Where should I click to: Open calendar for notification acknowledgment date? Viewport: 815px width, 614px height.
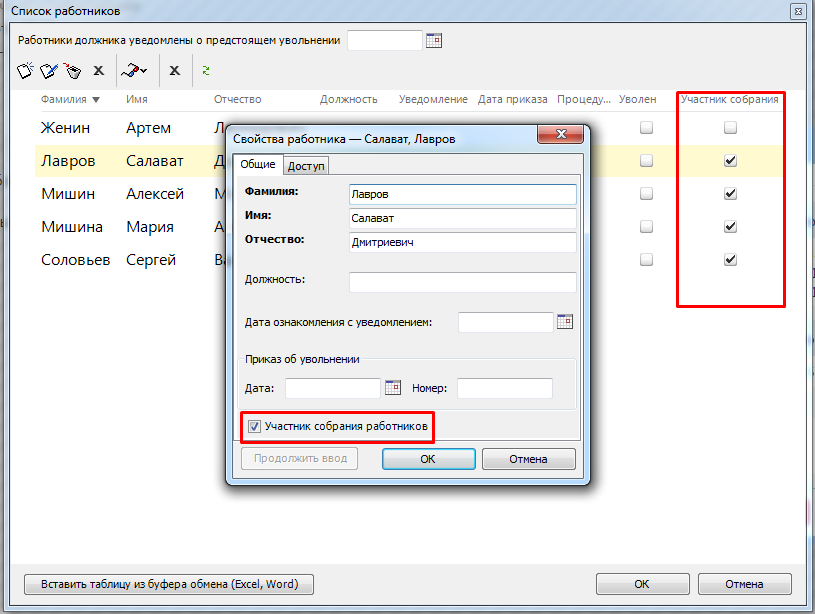coord(565,322)
